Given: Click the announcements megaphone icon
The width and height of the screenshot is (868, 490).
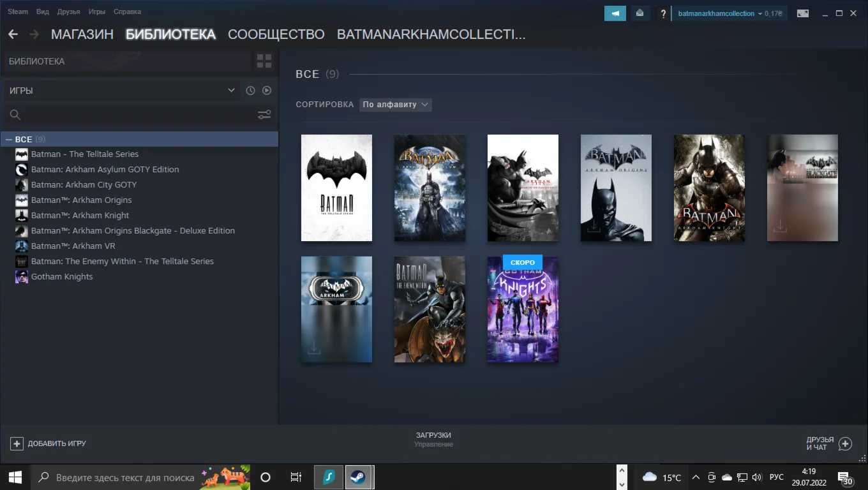Looking at the screenshot, I should (x=615, y=13).
